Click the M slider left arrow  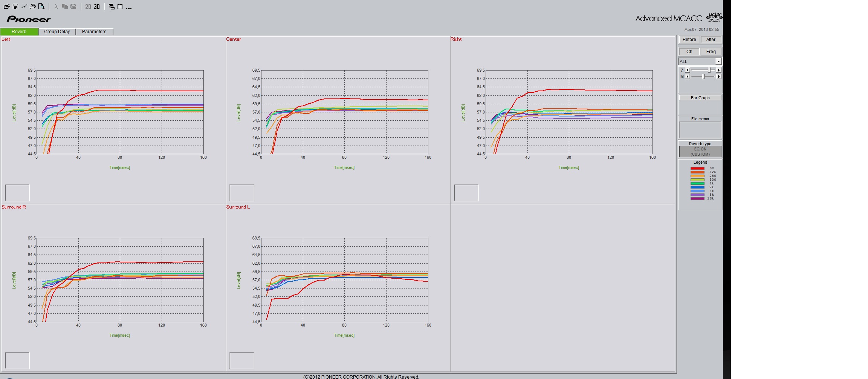pyautogui.click(x=688, y=77)
